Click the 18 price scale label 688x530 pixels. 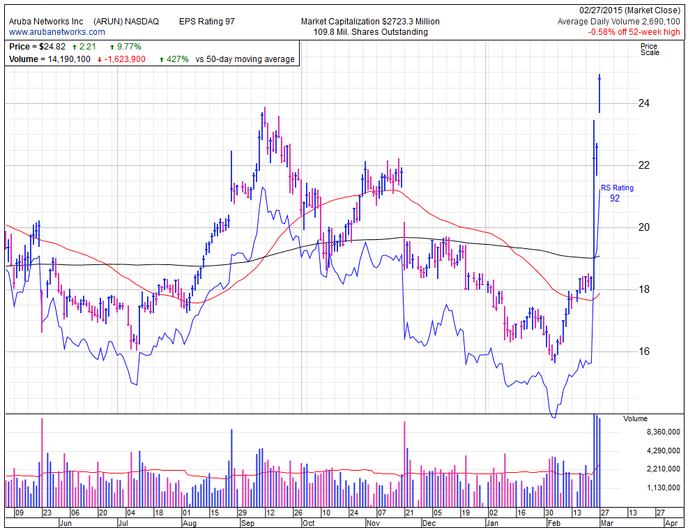pyautogui.click(x=644, y=289)
